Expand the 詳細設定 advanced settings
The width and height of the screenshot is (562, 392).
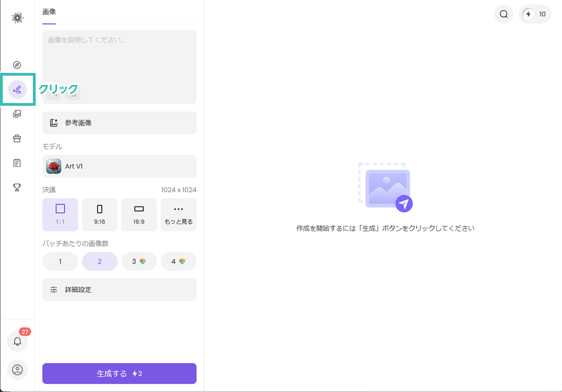tap(120, 289)
